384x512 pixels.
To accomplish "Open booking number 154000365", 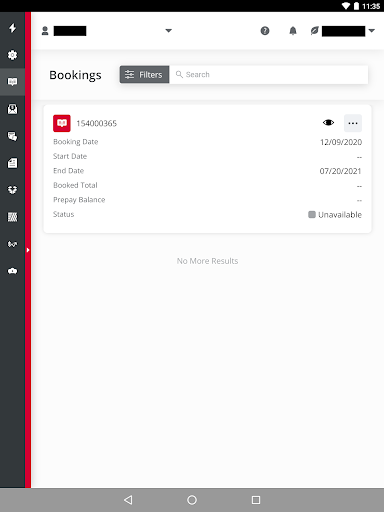I will pyautogui.click(x=97, y=123).
